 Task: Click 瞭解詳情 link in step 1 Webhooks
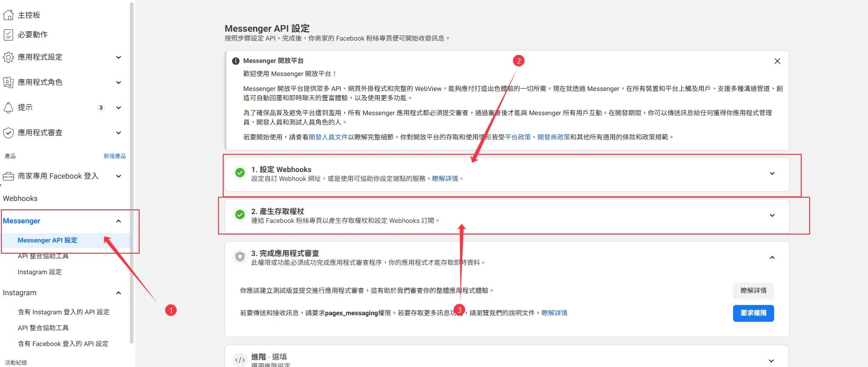[445, 179]
